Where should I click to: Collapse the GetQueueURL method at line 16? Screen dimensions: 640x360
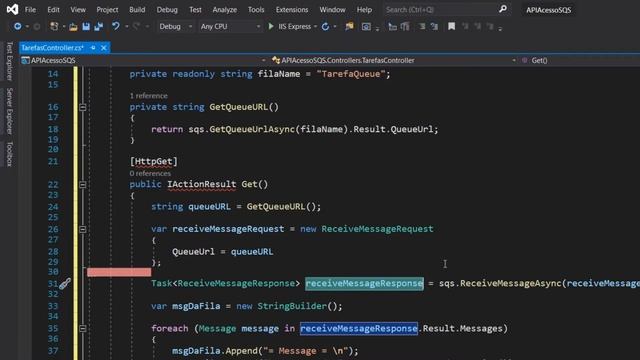pyautogui.click(x=82, y=107)
